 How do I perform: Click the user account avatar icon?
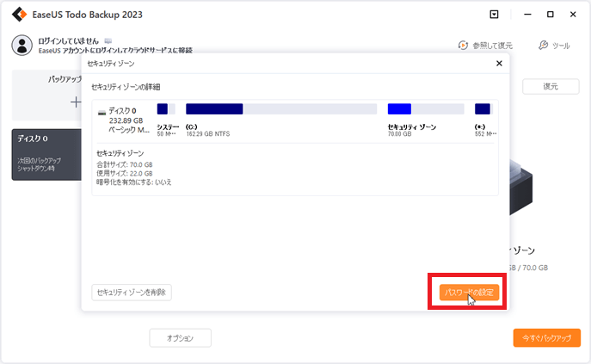[x=22, y=45]
